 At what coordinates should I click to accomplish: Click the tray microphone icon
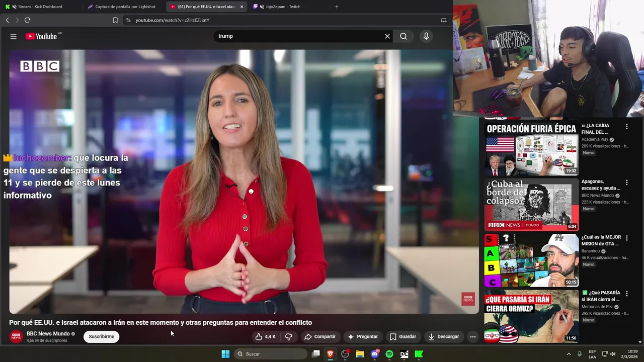coord(580,354)
